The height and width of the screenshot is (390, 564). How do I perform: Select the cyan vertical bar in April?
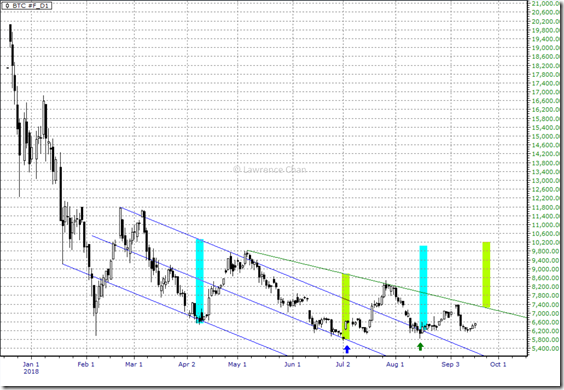pos(200,281)
